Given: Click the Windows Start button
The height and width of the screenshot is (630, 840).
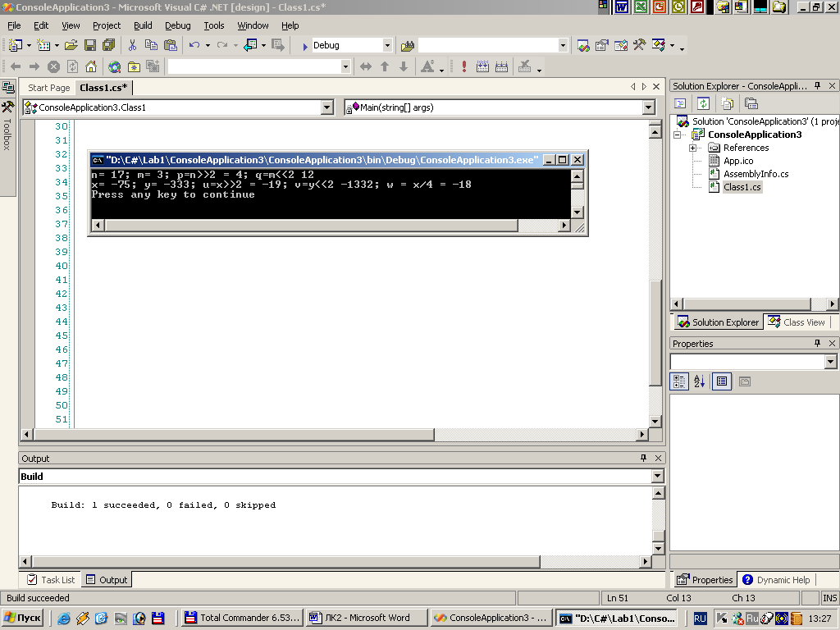Looking at the screenshot, I should [23, 618].
